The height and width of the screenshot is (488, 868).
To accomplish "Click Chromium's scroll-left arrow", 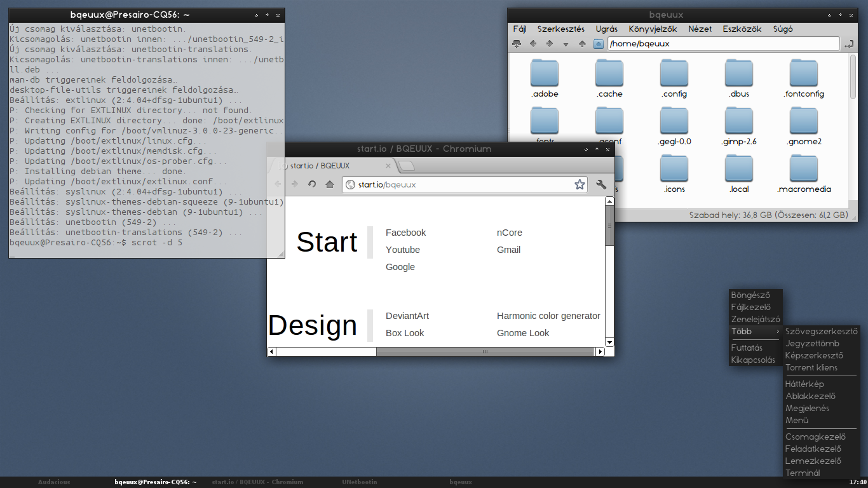I will [x=271, y=351].
